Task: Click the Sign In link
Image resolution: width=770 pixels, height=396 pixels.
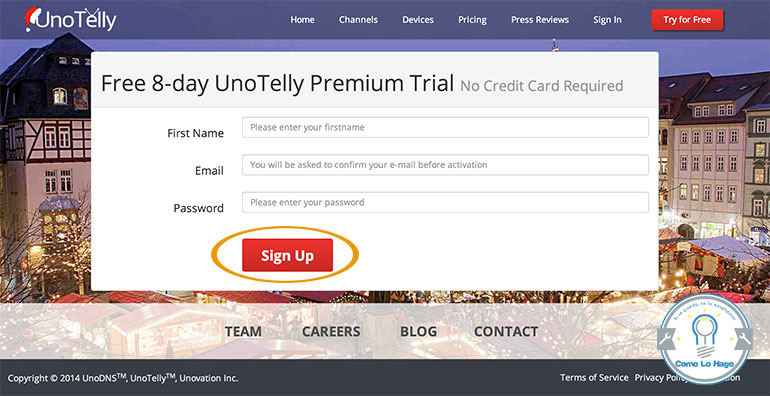Action: pos(607,20)
